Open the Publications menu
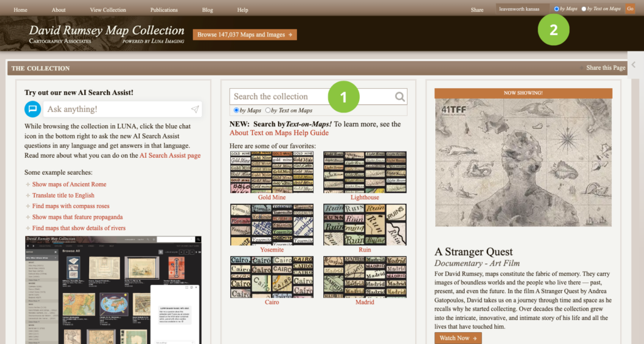Viewport: 644px width, 344px height. pos(164,10)
